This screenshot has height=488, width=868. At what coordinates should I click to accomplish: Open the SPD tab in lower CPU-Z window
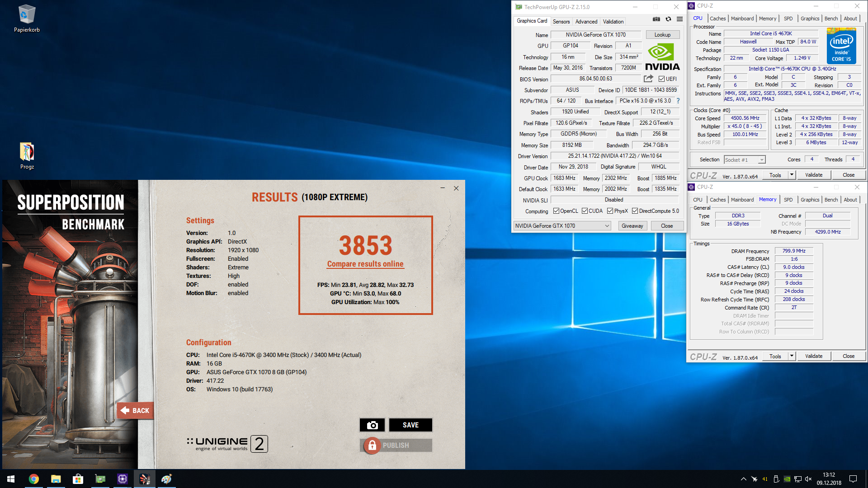pyautogui.click(x=788, y=200)
